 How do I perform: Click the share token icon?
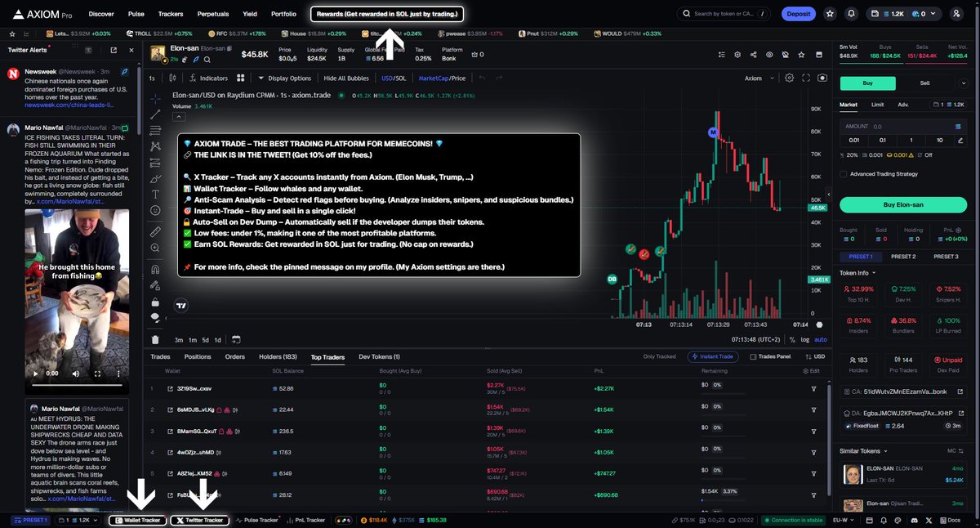pos(752,55)
